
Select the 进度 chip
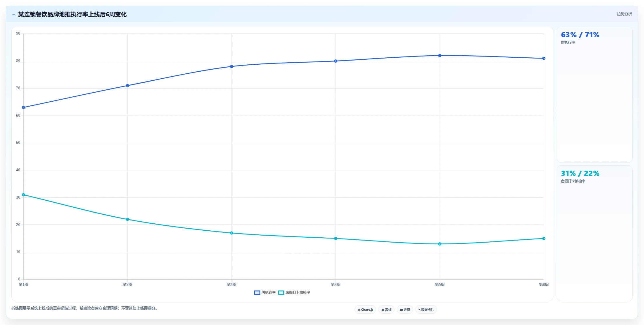pyautogui.click(x=405, y=310)
